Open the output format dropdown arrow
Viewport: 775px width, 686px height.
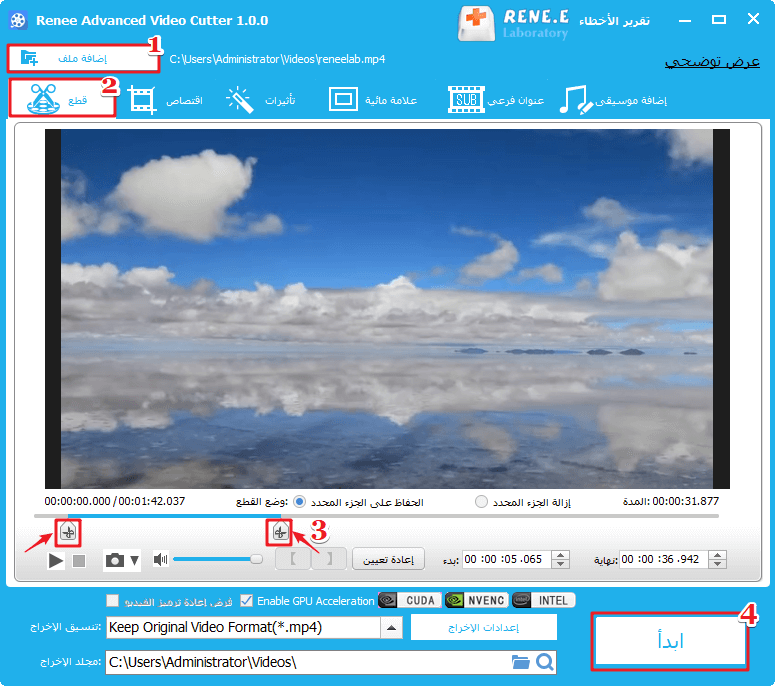click(x=391, y=628)
